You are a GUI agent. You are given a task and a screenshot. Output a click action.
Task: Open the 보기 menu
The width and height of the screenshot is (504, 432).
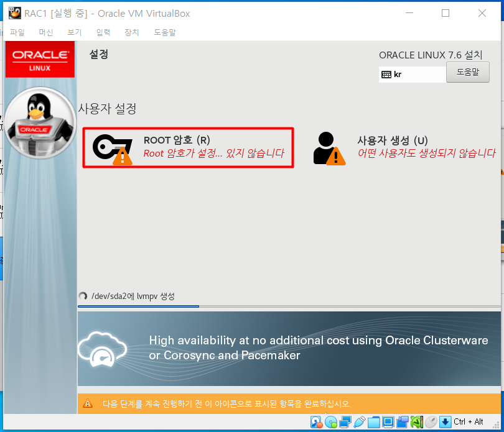[x=75, y=32]
